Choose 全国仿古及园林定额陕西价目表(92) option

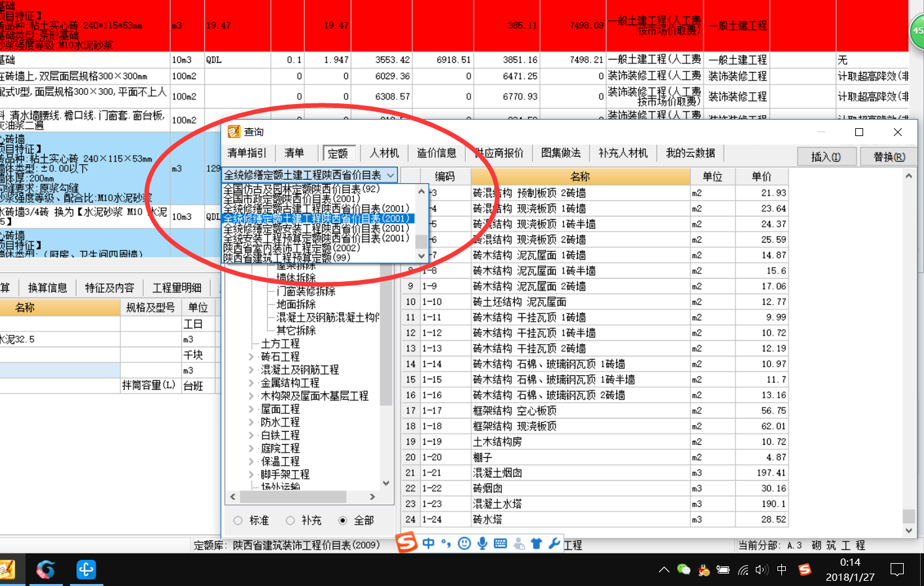pos(301,189)
